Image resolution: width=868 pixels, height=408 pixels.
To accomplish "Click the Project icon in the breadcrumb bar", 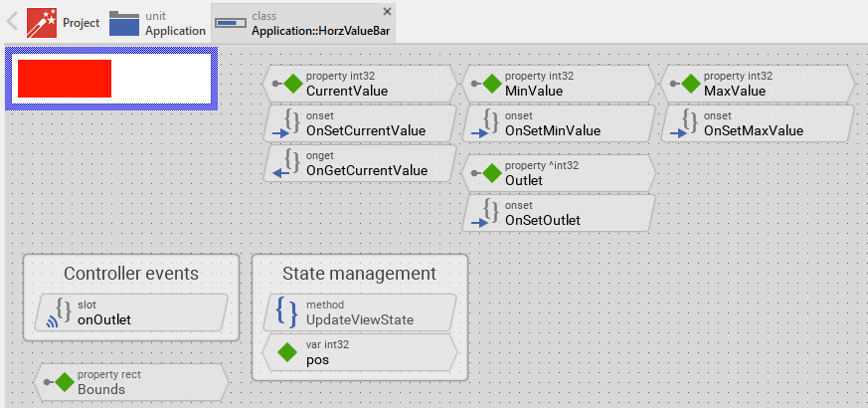I will coord(41,22).
